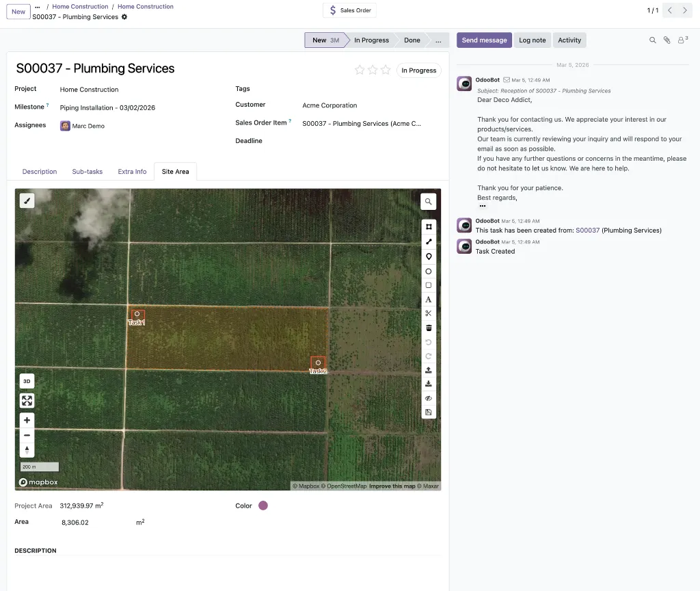This screenshot has width=700, height=591.
Task: Open attachments using the paperclip icon
Action: pos(667,40)
